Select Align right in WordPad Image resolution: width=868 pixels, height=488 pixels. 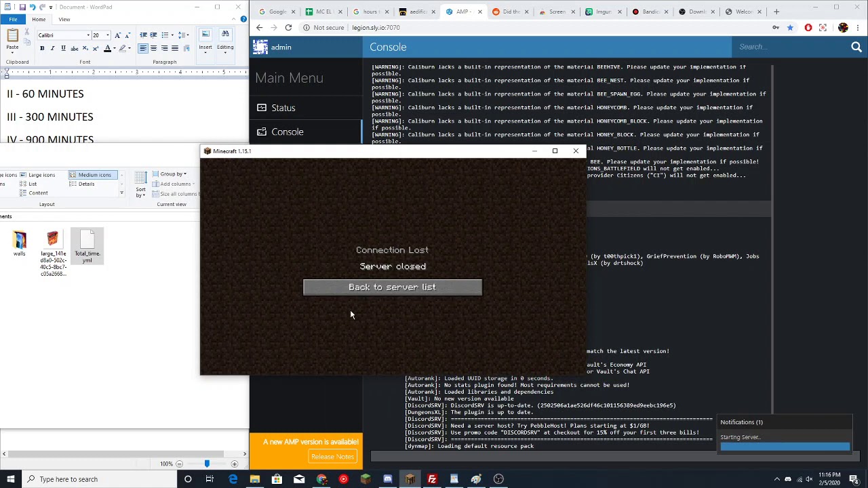pyautogui.click(x=164, y=48)
